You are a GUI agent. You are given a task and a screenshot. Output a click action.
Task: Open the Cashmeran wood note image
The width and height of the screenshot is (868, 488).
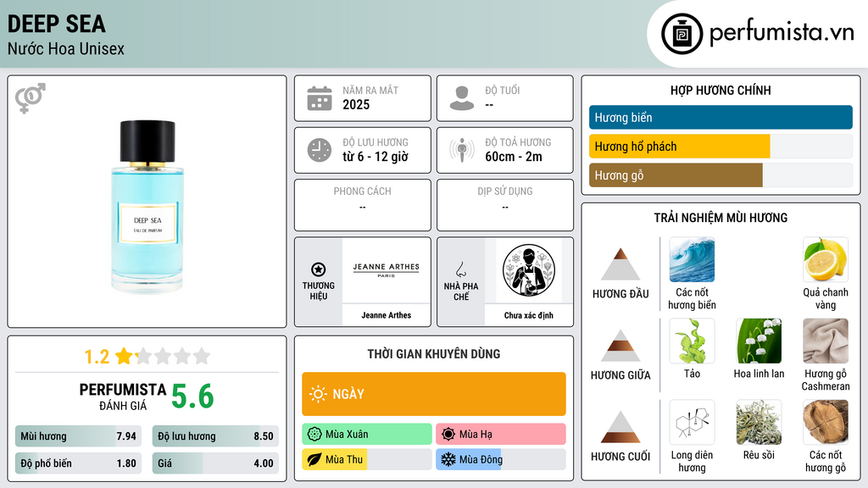tap(826, 341)
